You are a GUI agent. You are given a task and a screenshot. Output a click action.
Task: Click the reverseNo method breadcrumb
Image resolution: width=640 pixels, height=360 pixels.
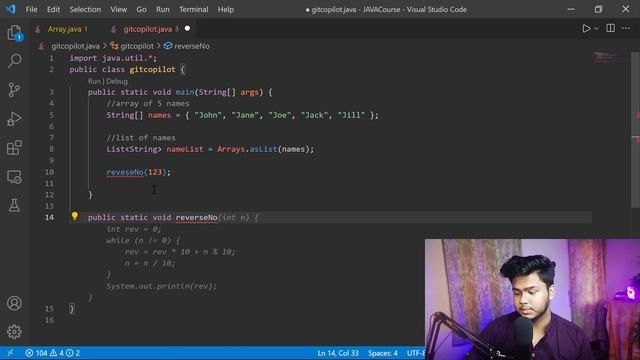(x=191, y=46)
